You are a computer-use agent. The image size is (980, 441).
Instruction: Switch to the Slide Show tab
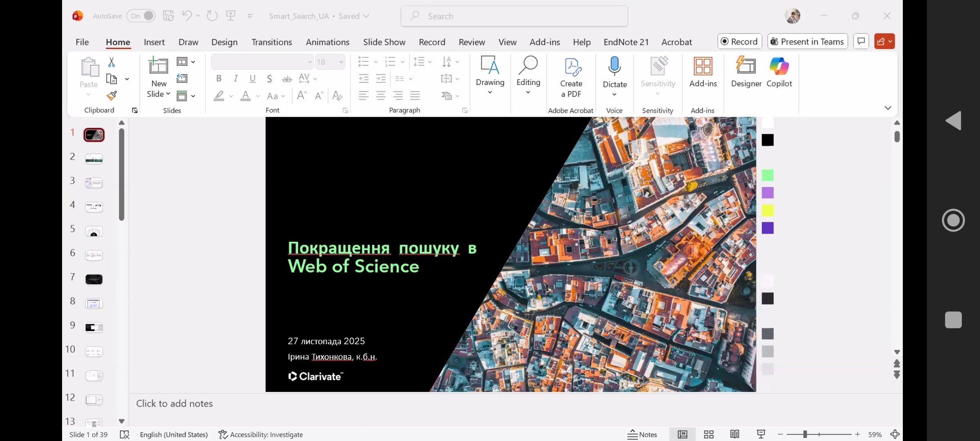[x=384, y=42]
